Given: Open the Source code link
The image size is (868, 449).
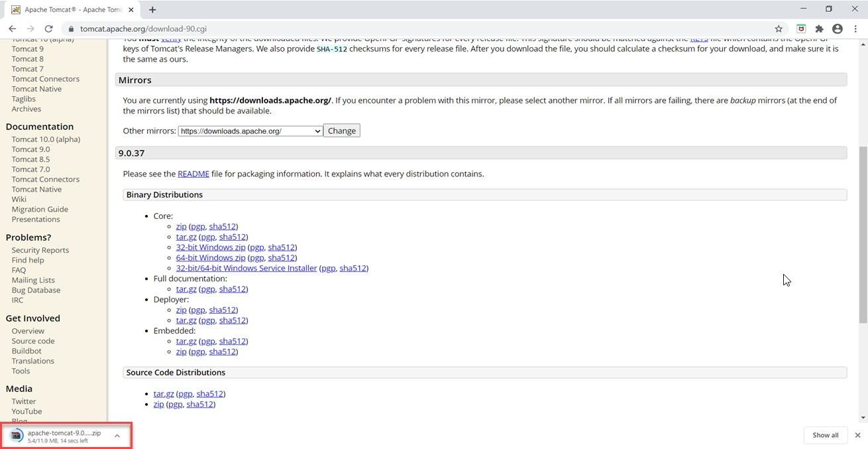Looking at the screenshot, I should 33,341.
